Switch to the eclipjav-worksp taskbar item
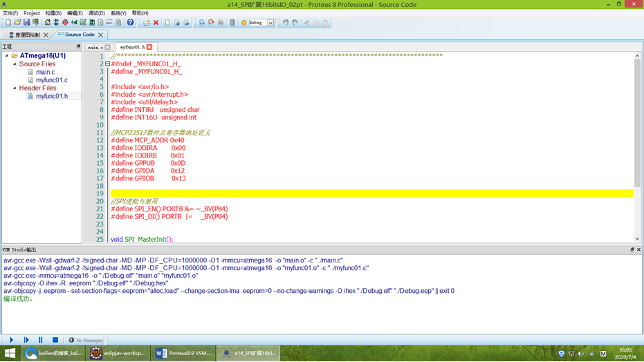Viewport: 644px width, 362px height. click(118, 353)
